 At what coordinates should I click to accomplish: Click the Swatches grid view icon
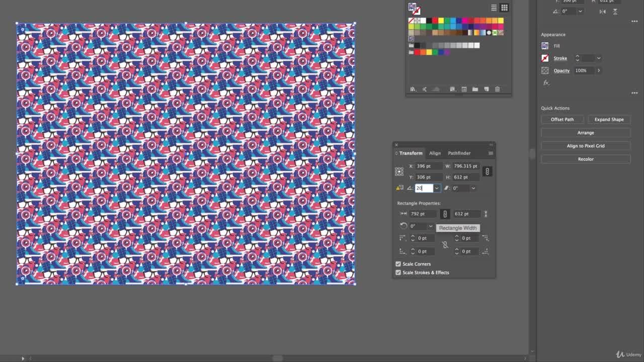[x=504, y=7]
